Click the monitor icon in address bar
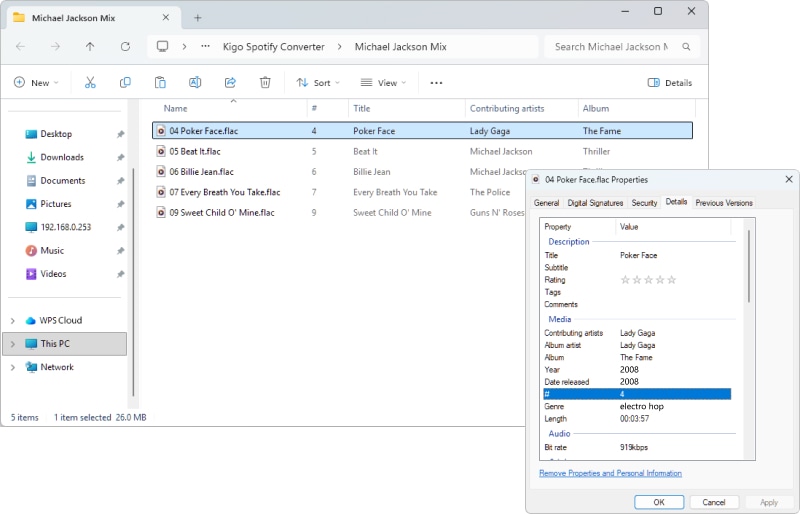This screenshot has height=514, width=800. pyautogui.click(x=162, y=46)
